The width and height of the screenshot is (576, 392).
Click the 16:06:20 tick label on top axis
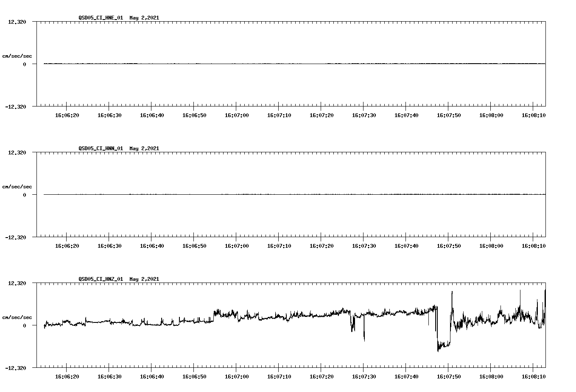(x=67, y=114)
